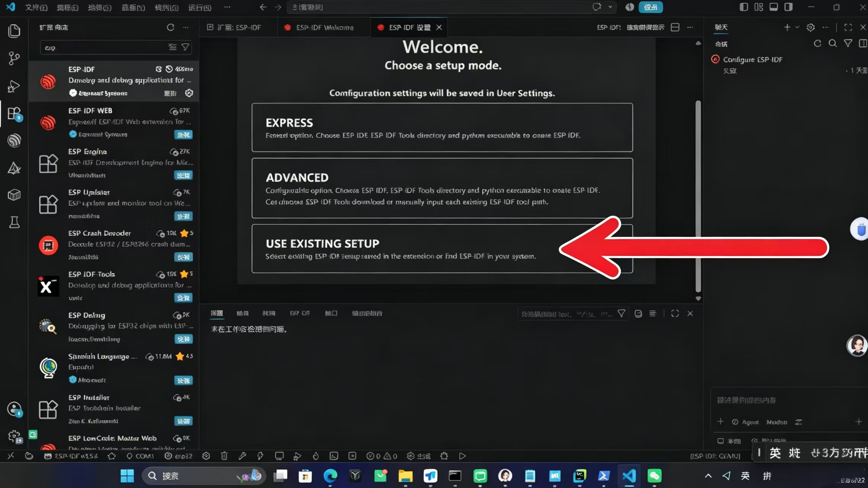Install the ESP-IDF WEB extension
868x488 pixels.
tap(183, 135)
